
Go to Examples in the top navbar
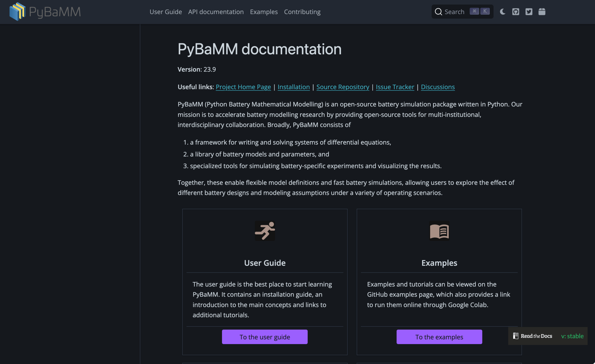tap(263, 12)
